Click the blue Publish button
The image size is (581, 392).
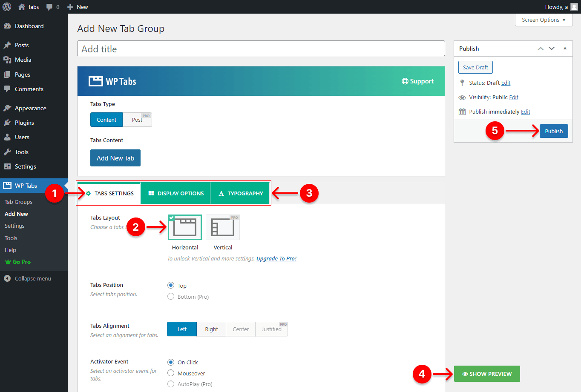[x=554, y=131]
